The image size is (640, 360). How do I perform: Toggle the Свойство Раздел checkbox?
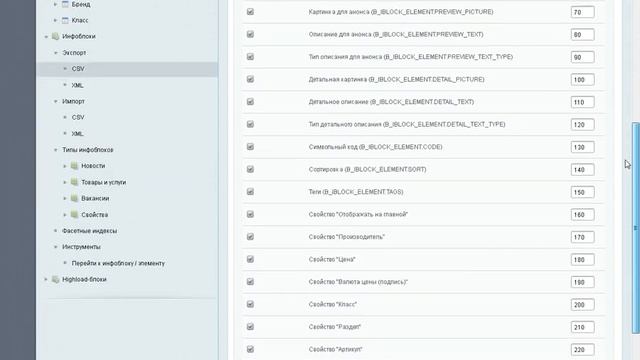pos(250,327)
